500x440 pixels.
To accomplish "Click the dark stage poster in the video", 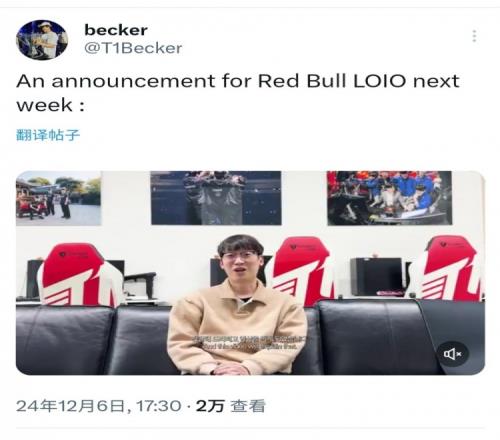I will [216, 198].
